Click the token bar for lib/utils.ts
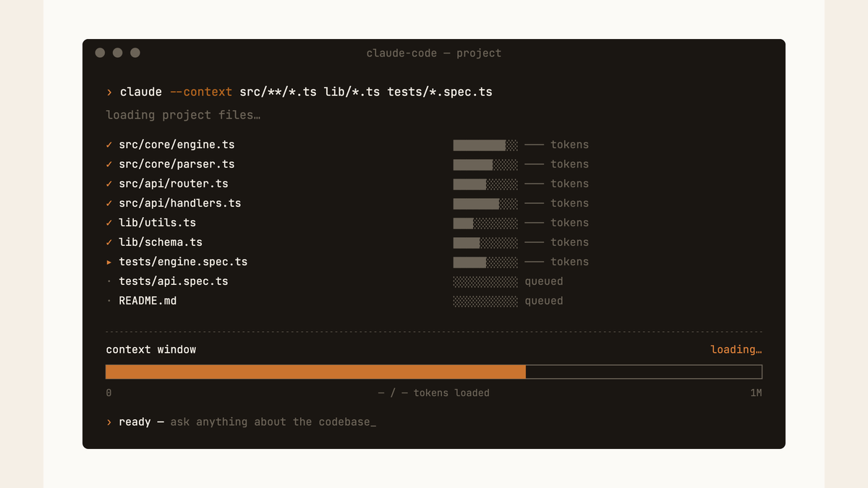 485,223
